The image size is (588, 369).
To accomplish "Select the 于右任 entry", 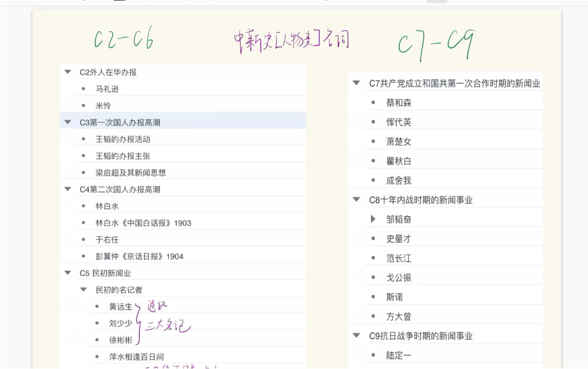I will (x=107, y=240).
